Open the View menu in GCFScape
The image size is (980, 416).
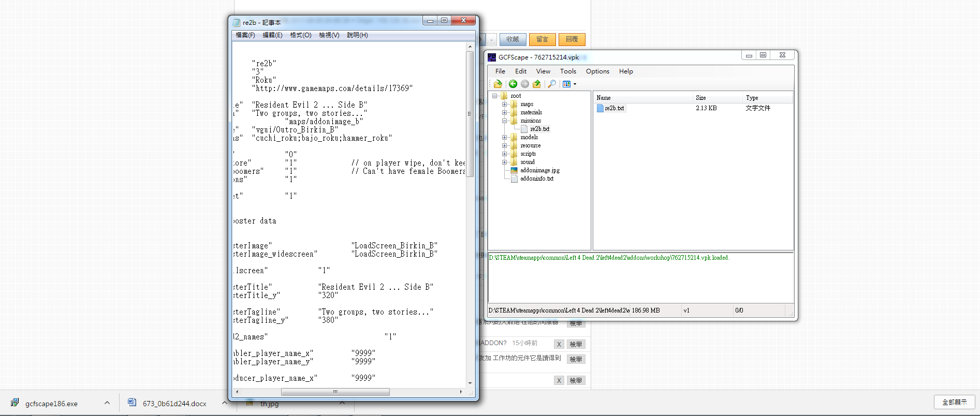click(x=543, y=71)
